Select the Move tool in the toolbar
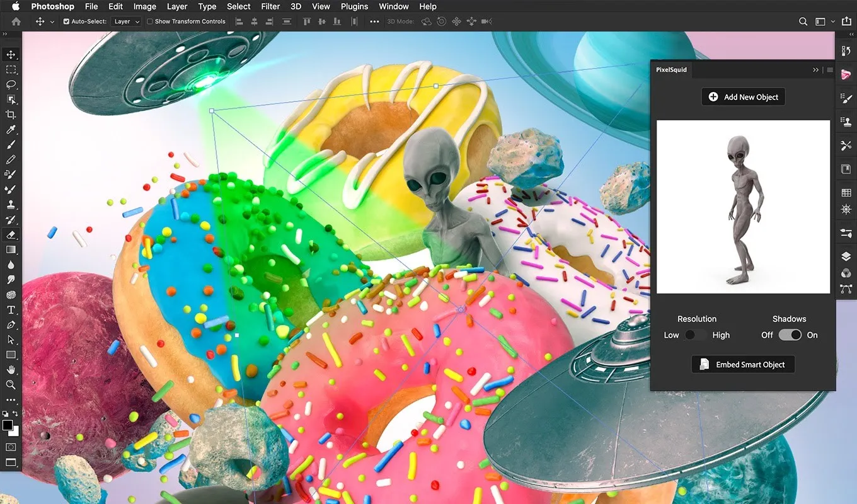This screenshot has height=504, width=857. tap(11, 55)
